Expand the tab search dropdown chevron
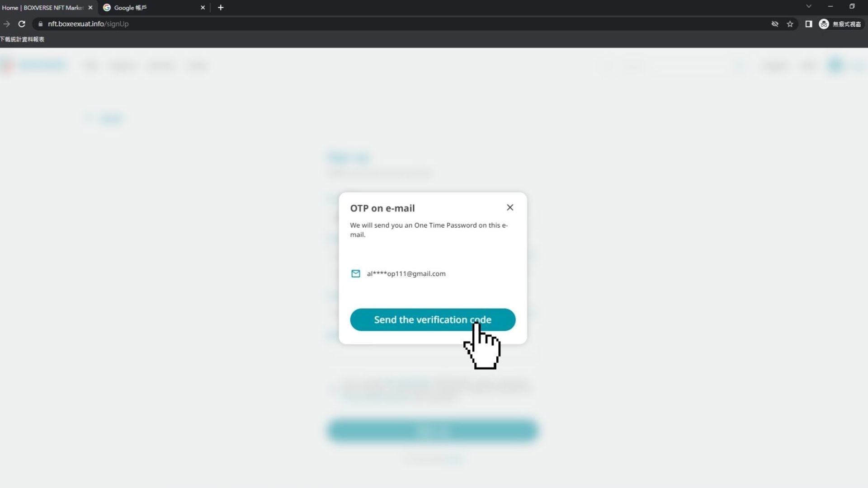This screenshot has height=488, width=868. (809, 6)
